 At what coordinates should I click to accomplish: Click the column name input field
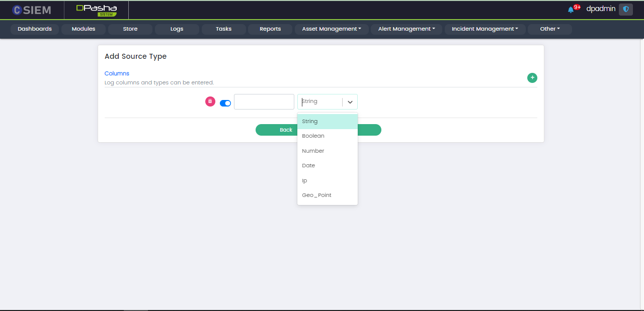tap(264, 101)
